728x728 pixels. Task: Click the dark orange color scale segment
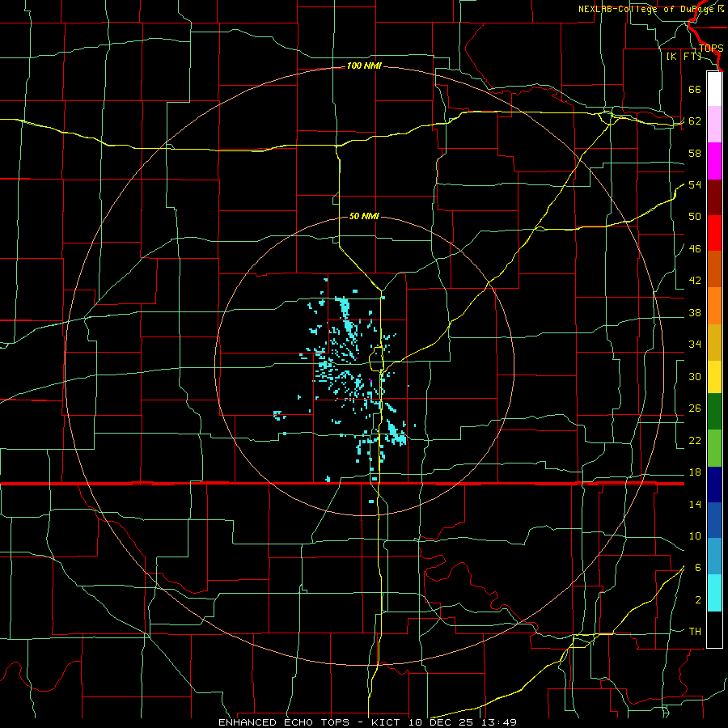click(x=714, y=269)
